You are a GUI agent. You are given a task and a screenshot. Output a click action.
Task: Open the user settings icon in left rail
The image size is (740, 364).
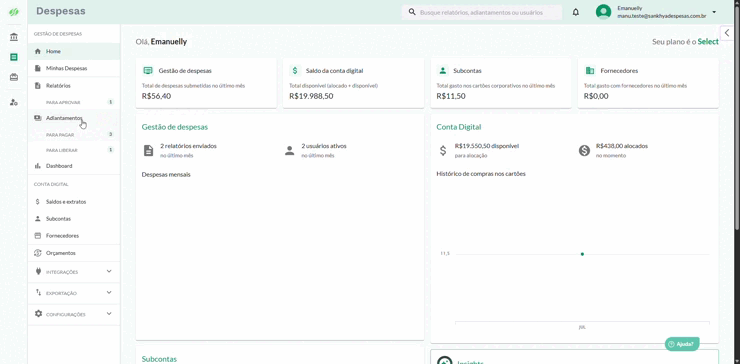pos(14,102)
